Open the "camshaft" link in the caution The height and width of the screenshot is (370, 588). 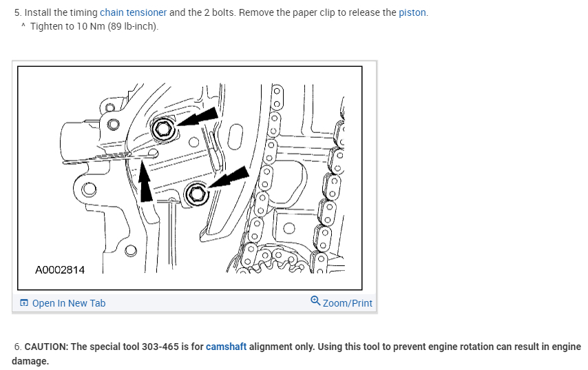coord(226,347)
